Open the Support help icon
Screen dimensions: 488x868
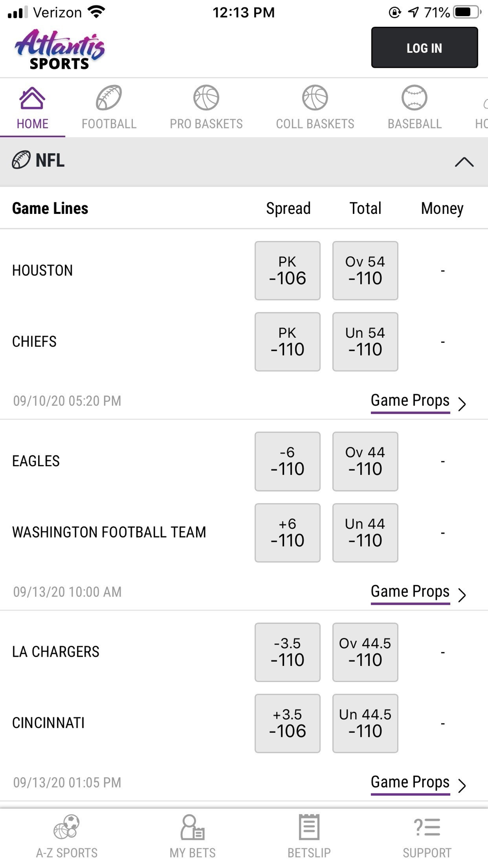pyautogui.click(x=427, y=827)
